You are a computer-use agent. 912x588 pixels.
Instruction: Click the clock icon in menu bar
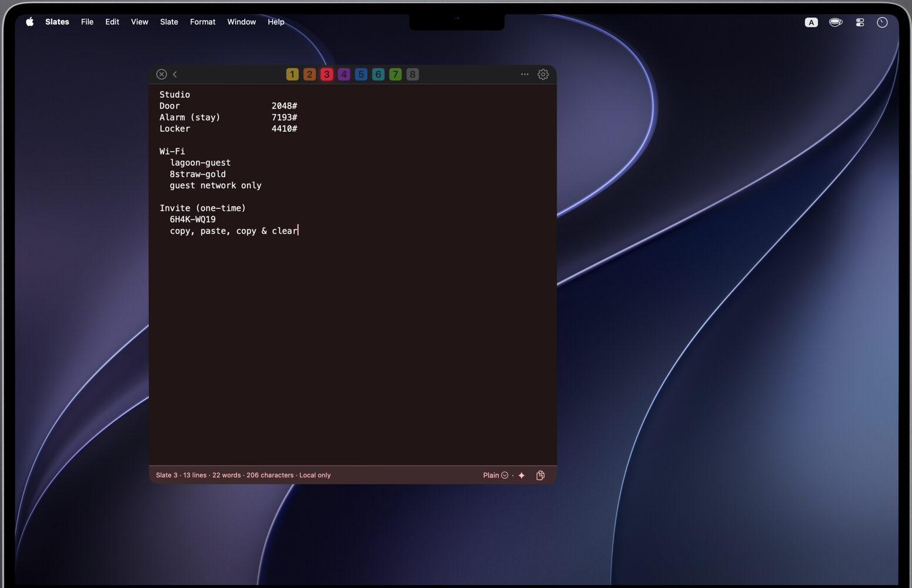click(882, 22)
